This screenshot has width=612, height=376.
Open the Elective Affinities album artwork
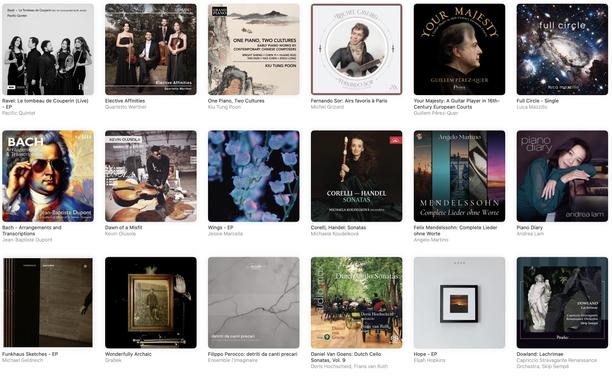point(151,50)
